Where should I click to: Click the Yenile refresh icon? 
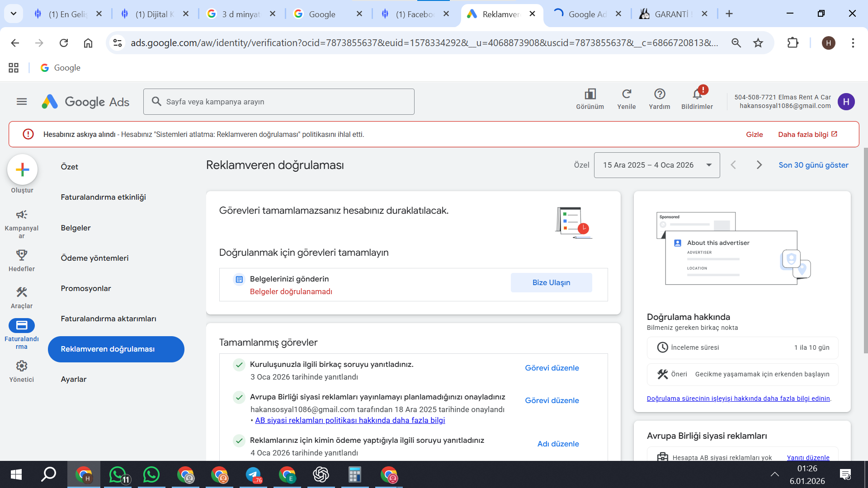click(x=627, y=99)
